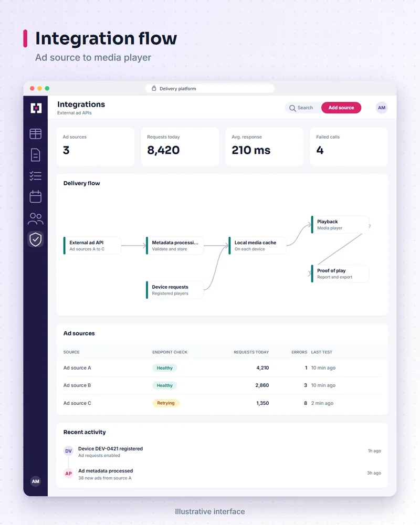The width and height of the screenshot is (420, 525).
Task: Open the calendar icon in the sidebar
Action: pyautogui.click(x=36, y=196)
